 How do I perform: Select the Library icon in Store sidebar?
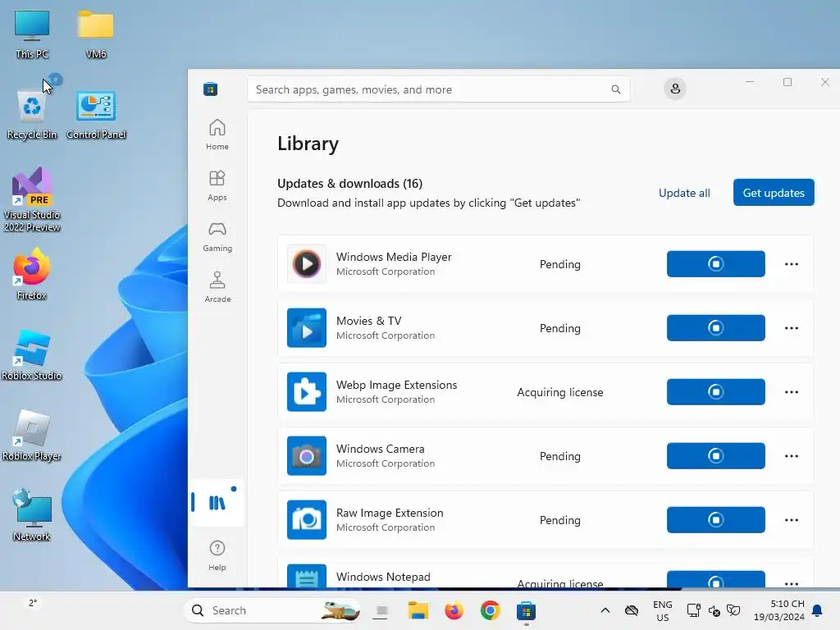point(217,503)
